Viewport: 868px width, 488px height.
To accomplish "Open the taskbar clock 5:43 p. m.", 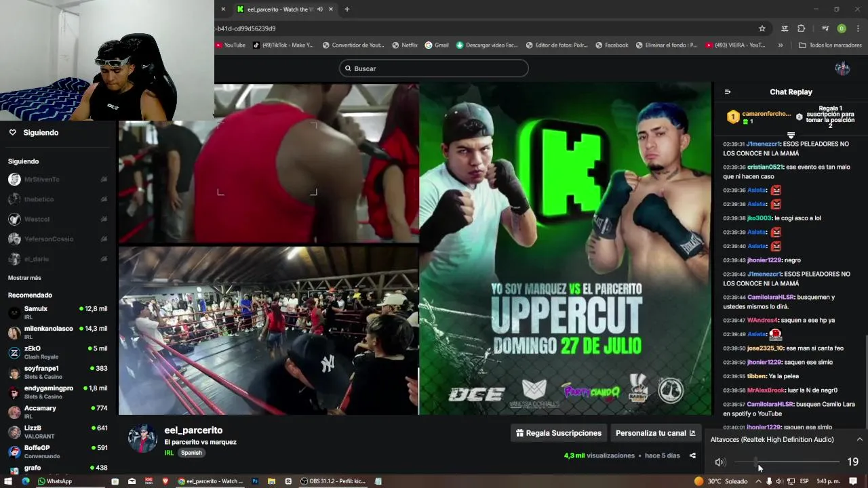I will (x=829, y=481).
